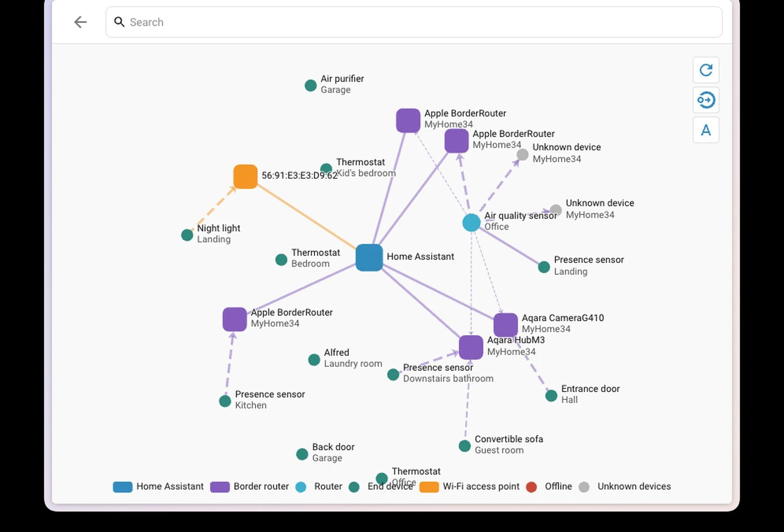This screenshot has width=784, height=532.
Task: Click the Air quality sensor router node
Action: [471, 222]
